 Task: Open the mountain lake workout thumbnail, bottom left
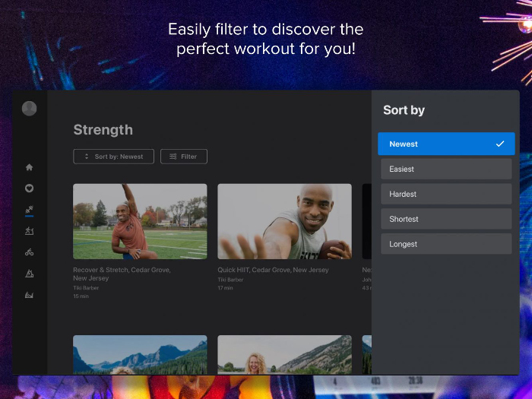(x=140, y=355)
